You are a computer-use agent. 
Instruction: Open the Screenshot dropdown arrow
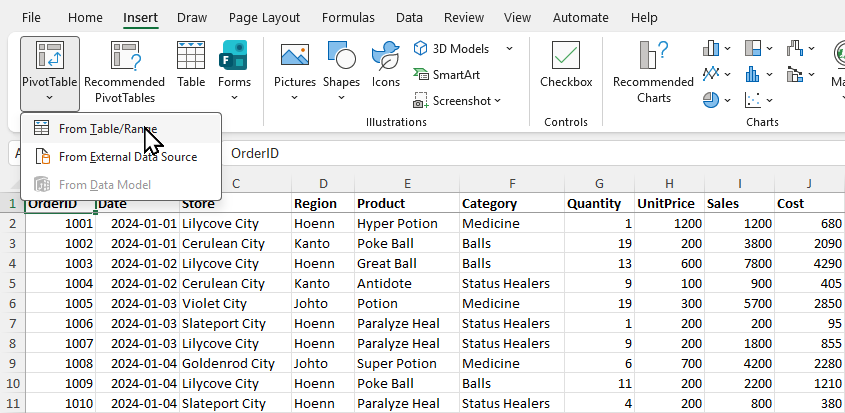point(497,101)
